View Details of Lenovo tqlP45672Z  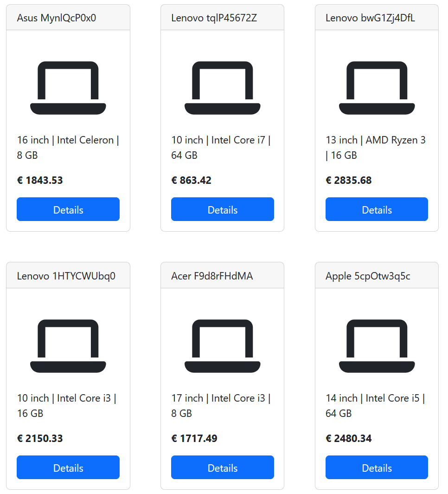pyautogui.click(x=222, y=209)
